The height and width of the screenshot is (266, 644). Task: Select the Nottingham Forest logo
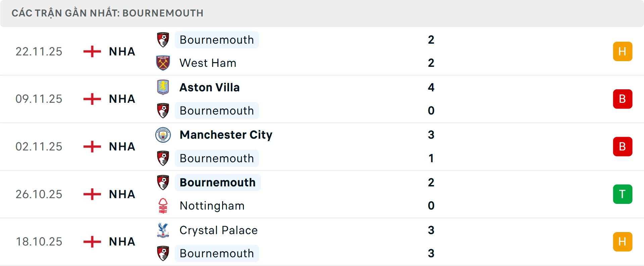pos(163,206)
